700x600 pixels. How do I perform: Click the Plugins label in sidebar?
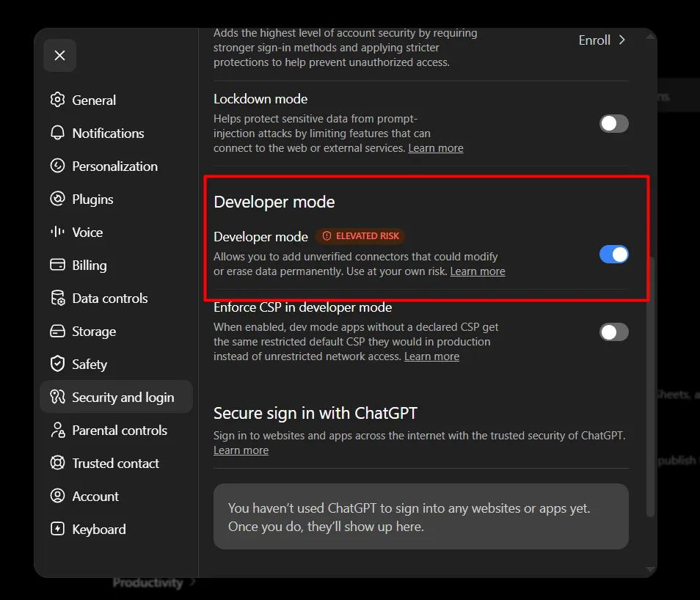click(92, 199)
